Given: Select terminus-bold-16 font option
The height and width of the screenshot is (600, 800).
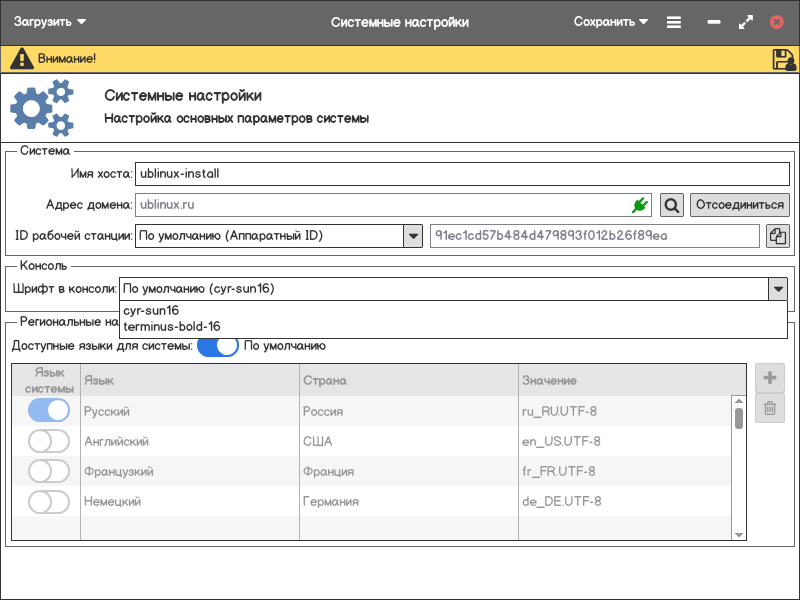Looking at the screenshot, I should click(172, 326).
